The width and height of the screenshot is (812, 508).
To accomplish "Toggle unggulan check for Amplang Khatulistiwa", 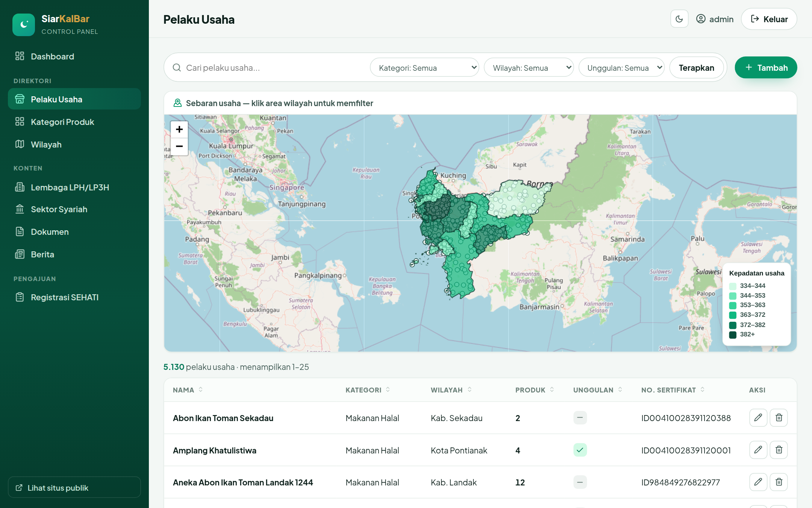I will pos(580,450).
